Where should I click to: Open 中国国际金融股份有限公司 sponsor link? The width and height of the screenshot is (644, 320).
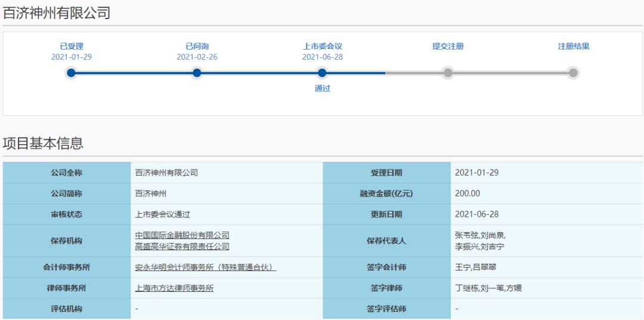(x=182, y=235)
